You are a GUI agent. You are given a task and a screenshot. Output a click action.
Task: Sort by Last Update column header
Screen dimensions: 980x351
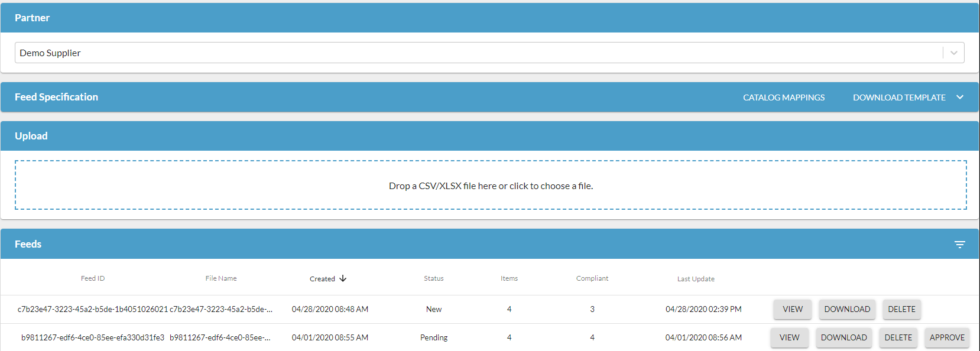696,279
